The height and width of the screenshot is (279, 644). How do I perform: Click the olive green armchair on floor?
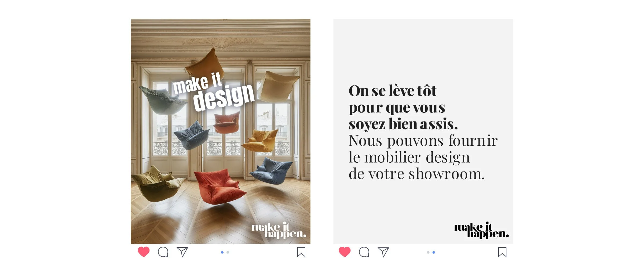pos(157,184)
